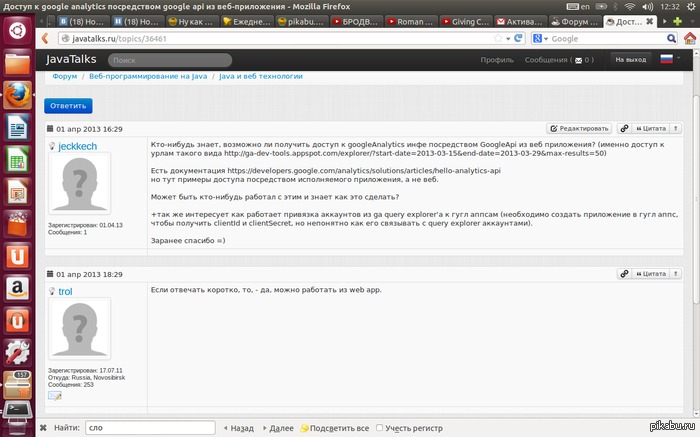Go to 'Веб-программирование на Java' breadcrumb
This screenshot has height=437, width=700.
click(x=148, y=76)
